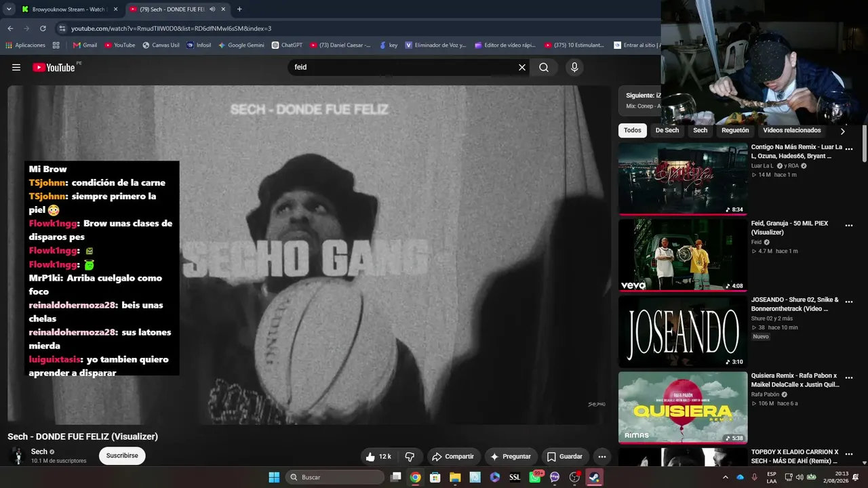Click the taskbar Buscar search box
Viewport: 868px width, 488px height.
tap(335, 477)
